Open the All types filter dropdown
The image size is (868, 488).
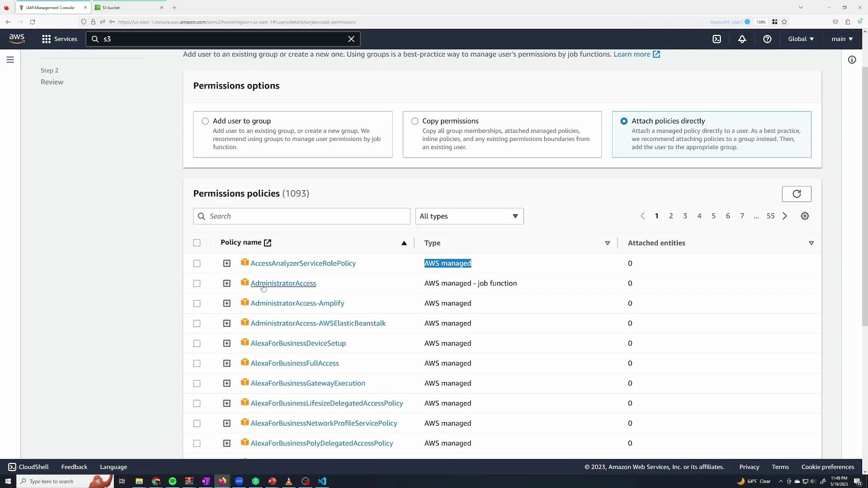(x=469, y=216)
